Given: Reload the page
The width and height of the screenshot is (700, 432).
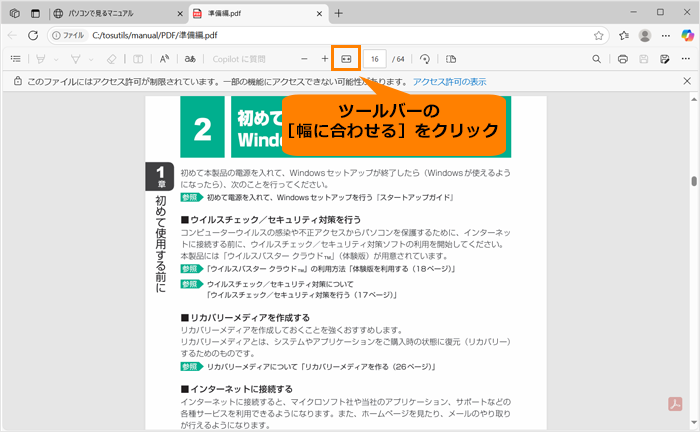Looking at the screenshot, I should [x=33, y=35].
